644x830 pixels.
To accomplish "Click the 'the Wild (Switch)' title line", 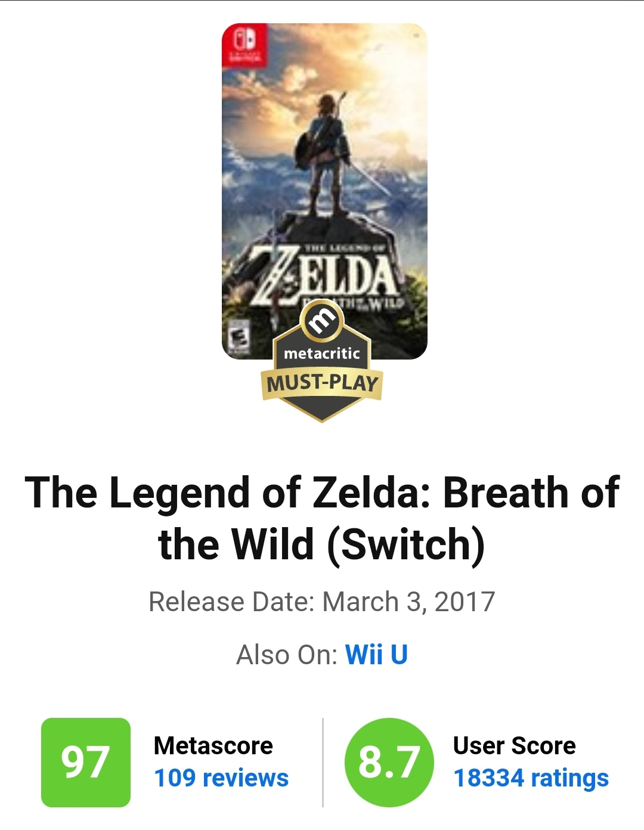I will [x=322, y=544].
